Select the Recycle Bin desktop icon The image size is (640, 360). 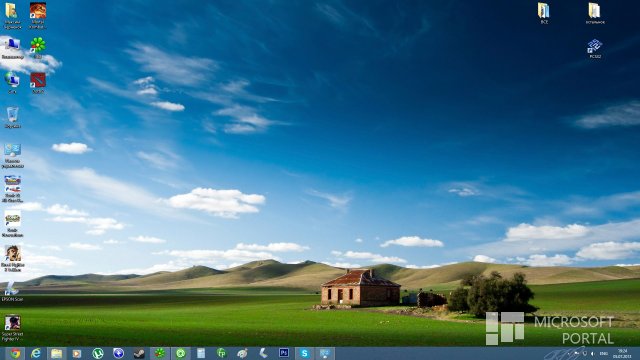[x=12, y=118]
